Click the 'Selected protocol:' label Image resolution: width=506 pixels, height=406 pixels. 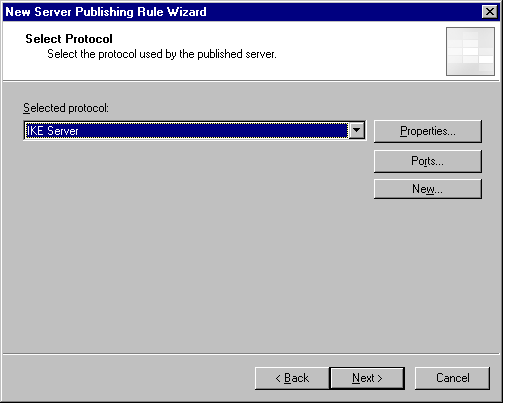[x=66, y=108]
